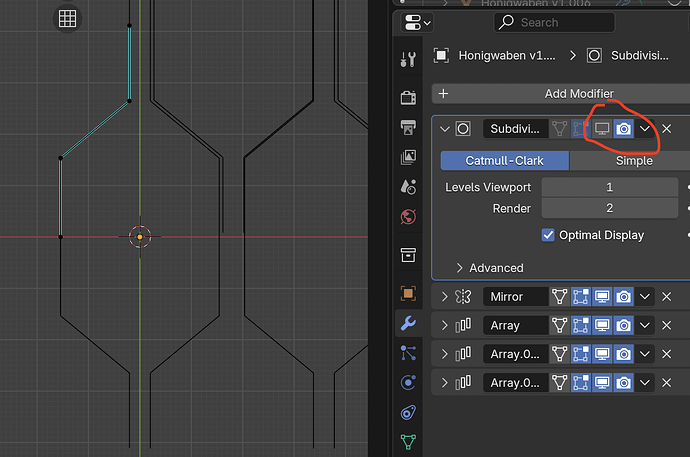Screen dimensions: 690x457
Task: Open the Output properties tab
Action: pos(408,127)
